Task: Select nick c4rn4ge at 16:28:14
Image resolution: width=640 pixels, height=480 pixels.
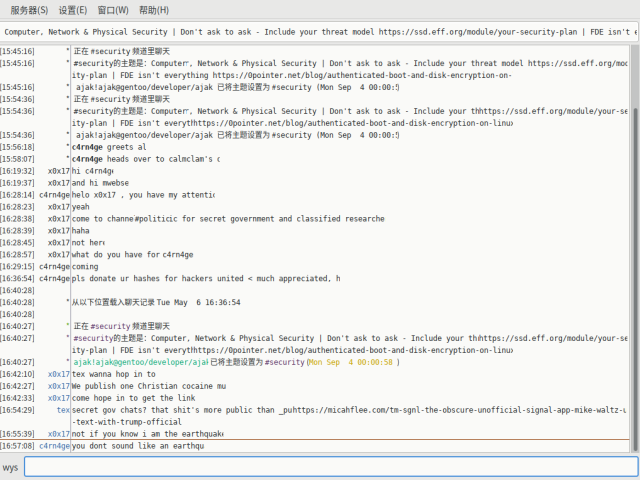Action: pos(54,195)
